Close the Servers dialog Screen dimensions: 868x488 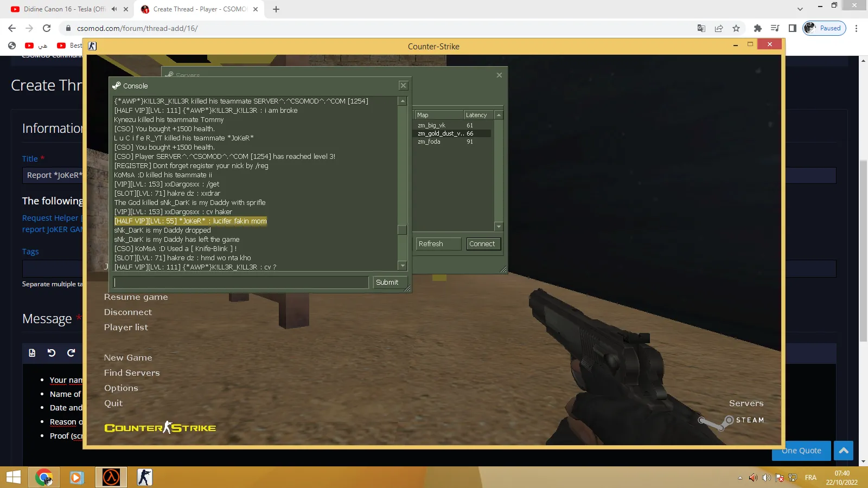click(499, 75)
